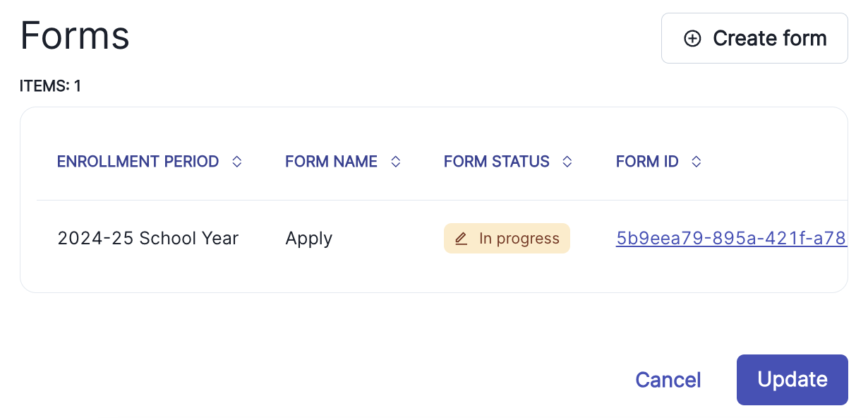Screen dimensions: 868x418
Task: Click the Forms page heading
Action: tap(75, 35)
